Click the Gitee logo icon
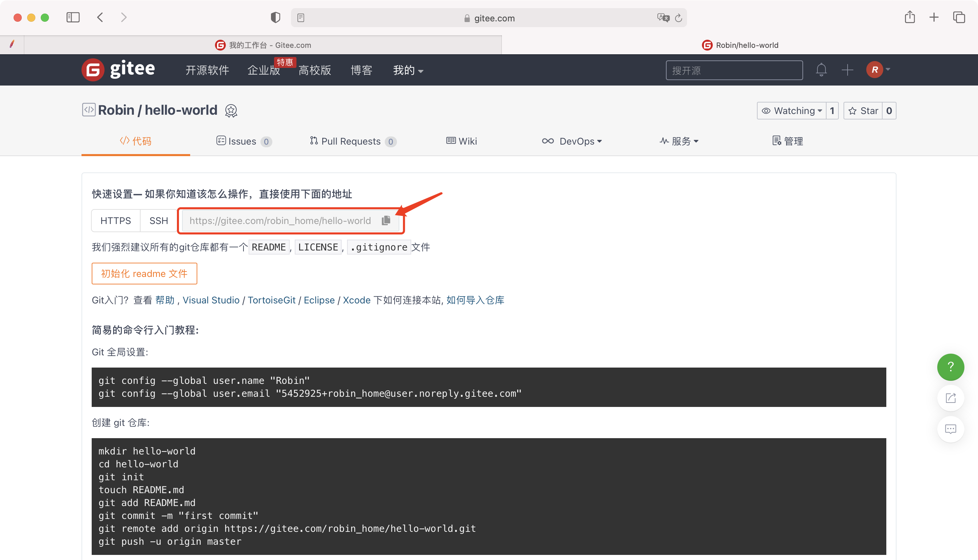 coord(93,69)
